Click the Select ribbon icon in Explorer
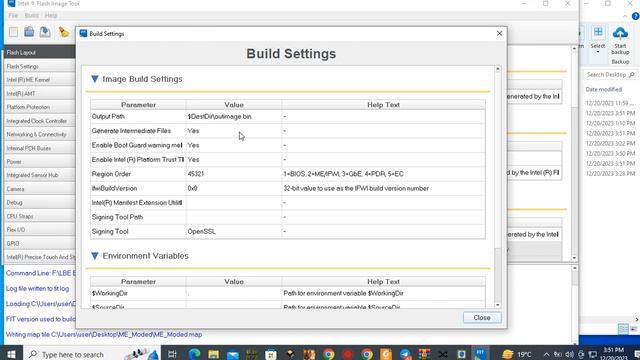Viewport: 640px width, 360px height. click(x=598, y=33)
